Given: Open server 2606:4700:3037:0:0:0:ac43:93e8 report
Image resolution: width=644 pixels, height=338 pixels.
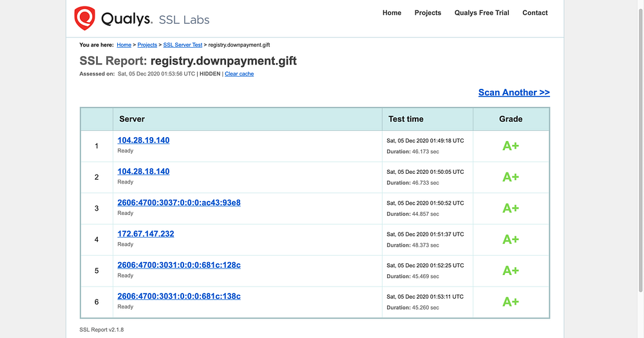Looking at the screenshot, I should pyautogui.click(x=179, y=202).
